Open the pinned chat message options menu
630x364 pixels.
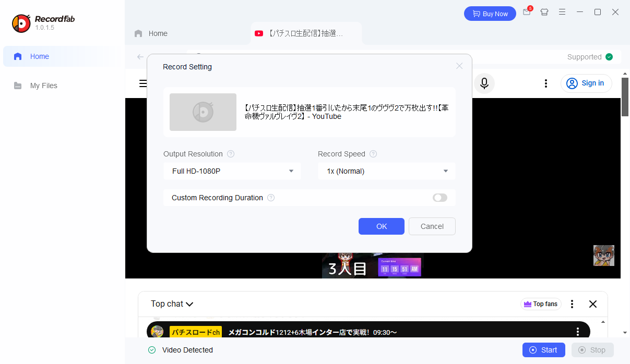pyautogui.click(x=577, y=331)
